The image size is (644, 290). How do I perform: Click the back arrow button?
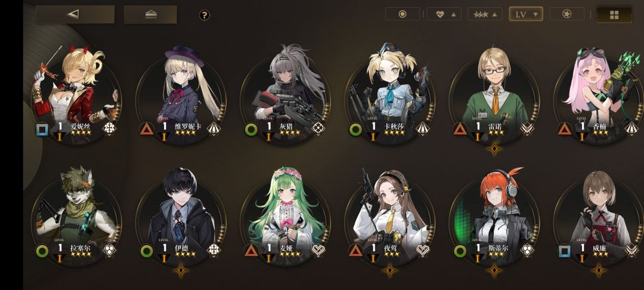tap(75, 14)
